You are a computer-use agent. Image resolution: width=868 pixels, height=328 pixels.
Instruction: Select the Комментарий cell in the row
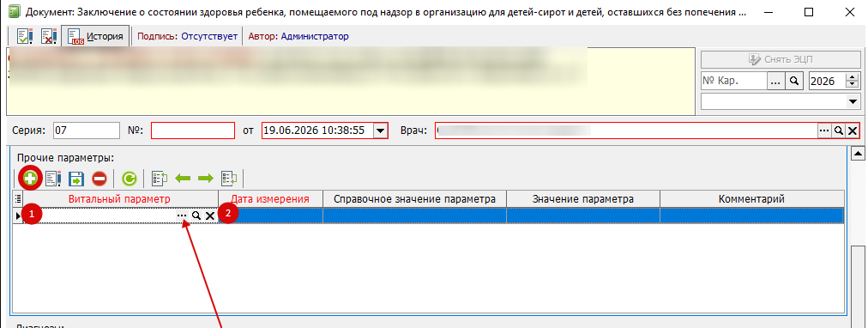(x=751, y=216)
